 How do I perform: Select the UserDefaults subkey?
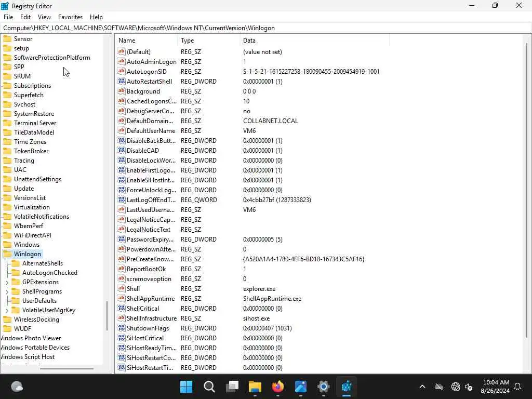[x=39, y=301]
